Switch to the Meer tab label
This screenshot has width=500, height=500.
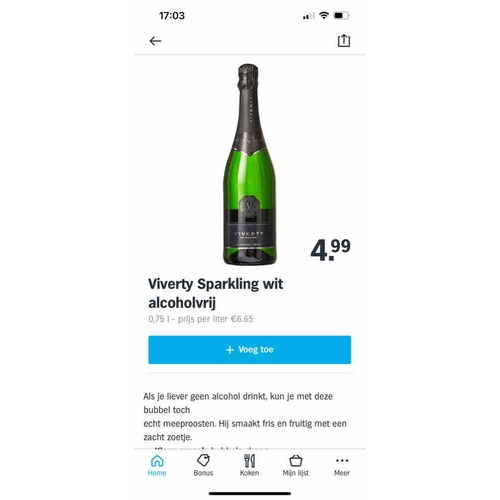pos(342,473)
